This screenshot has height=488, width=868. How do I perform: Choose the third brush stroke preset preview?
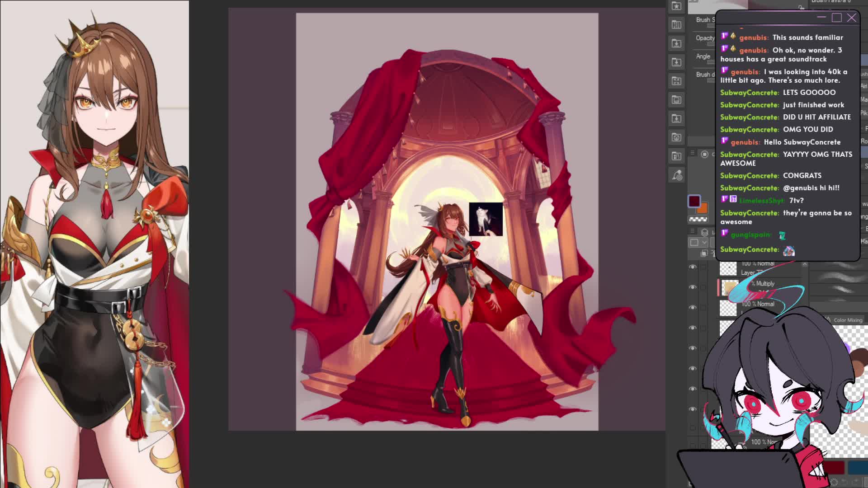point(838,290)
